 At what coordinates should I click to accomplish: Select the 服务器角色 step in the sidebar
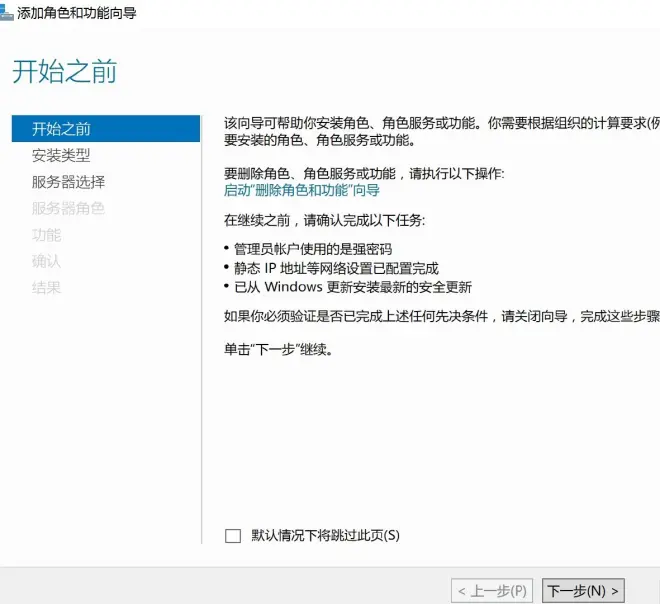[x=68, y=208]
